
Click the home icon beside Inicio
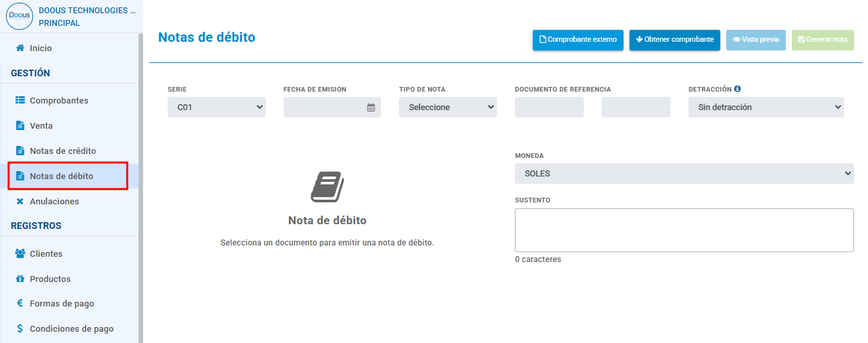[x=20, y=48]
